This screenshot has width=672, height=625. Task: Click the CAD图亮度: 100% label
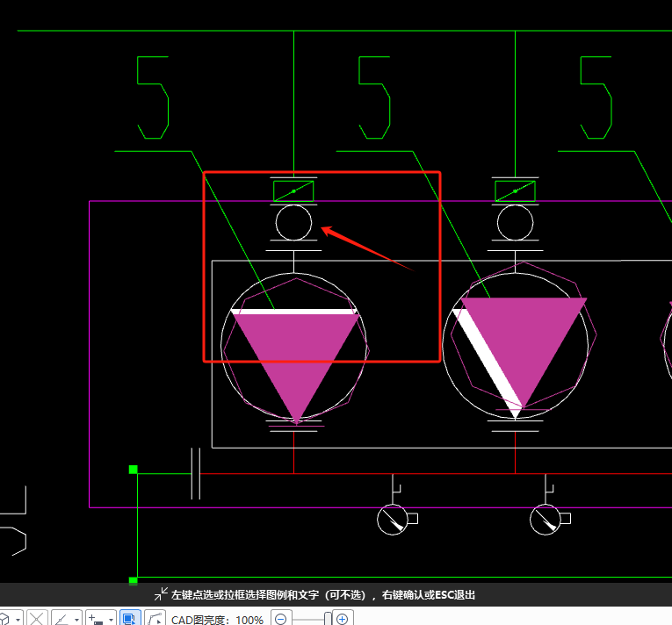(x=217, y=620)
